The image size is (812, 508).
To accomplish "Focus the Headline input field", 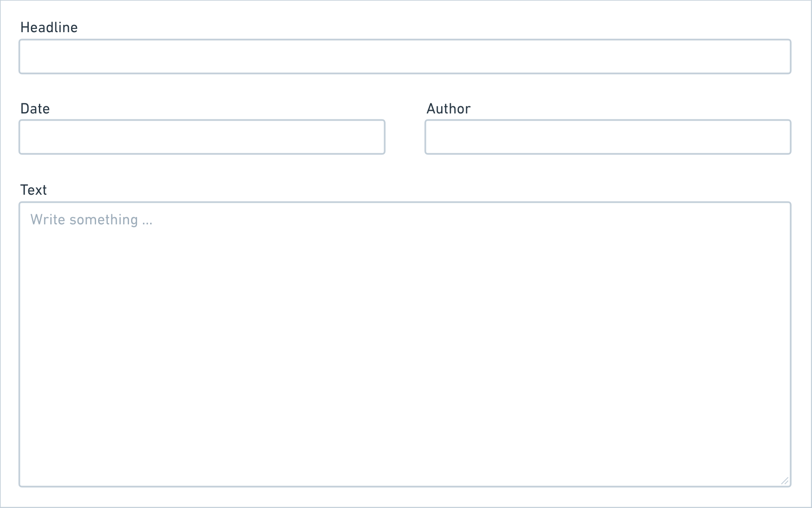I will point(405,57).
